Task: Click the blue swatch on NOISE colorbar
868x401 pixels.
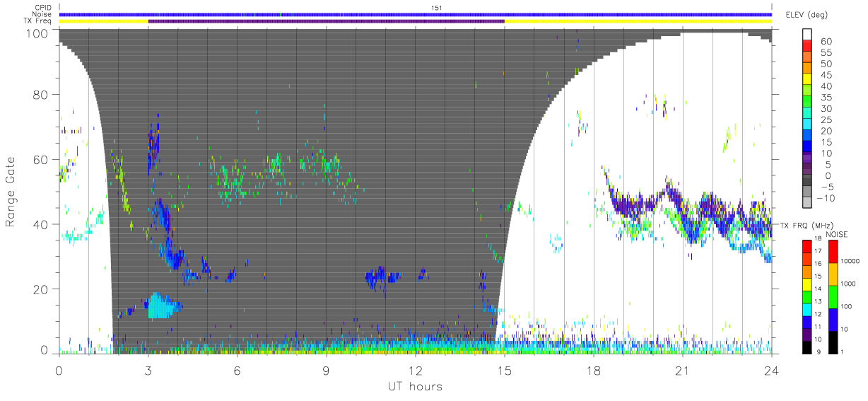Action: coord(833,318)
